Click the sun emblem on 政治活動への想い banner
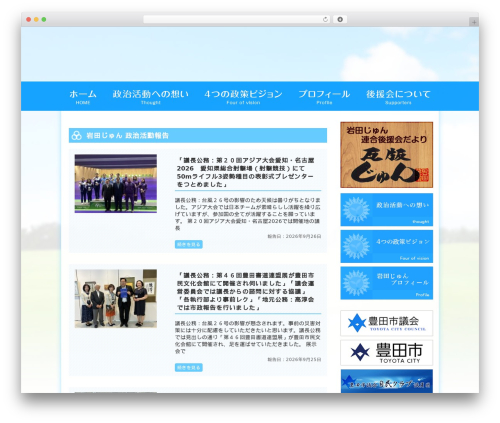The height and width of the screenshot is (423, 500). [356, 210]
